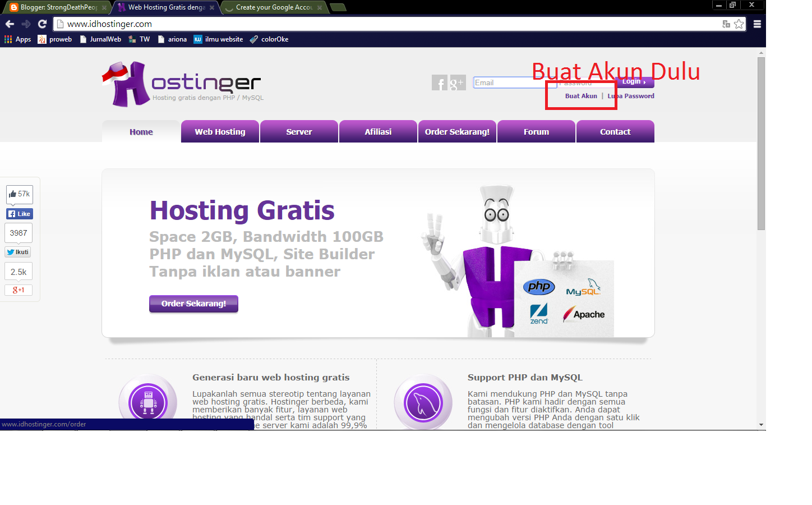Open the proweb bookmark

coord(55,39)
